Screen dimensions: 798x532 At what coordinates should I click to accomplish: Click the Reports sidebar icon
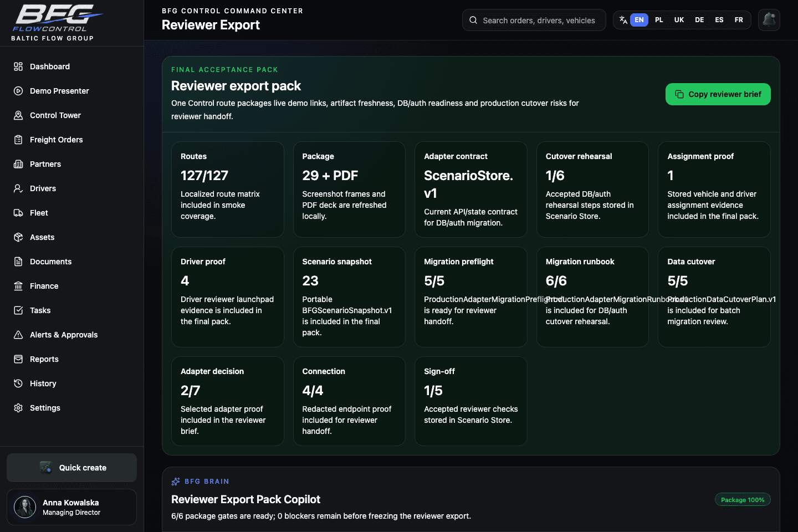(x=18, y=359)
